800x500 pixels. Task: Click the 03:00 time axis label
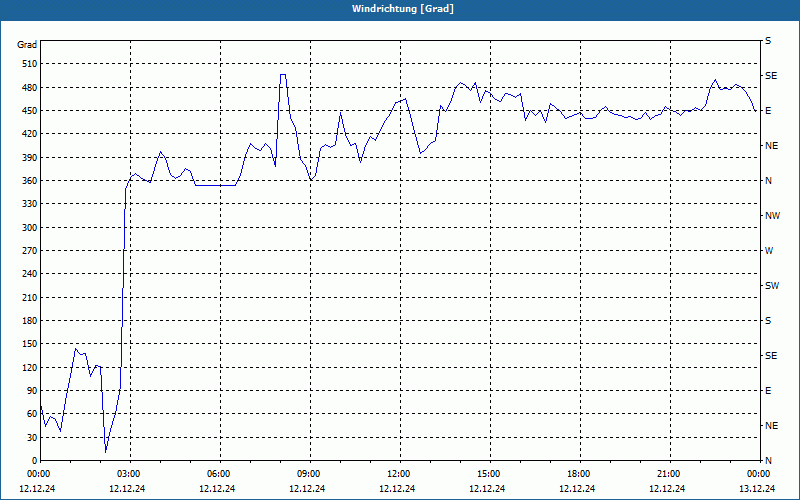point(130,473)
